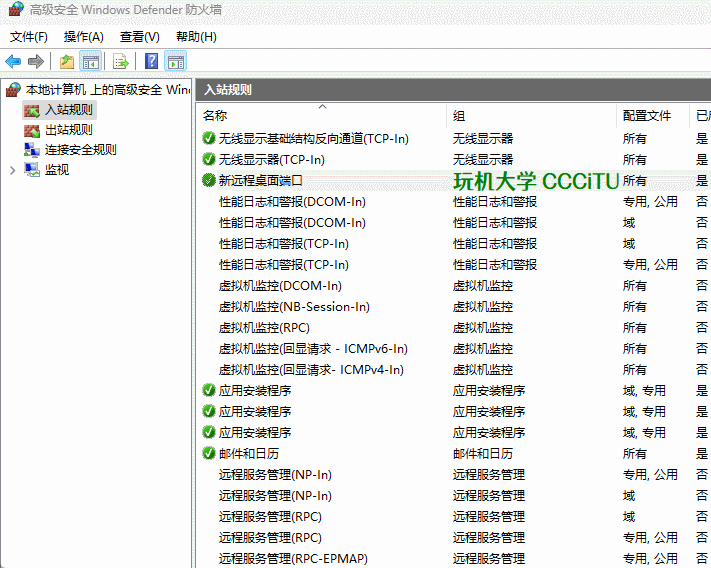Click the Back arrow toolbar icon

14,61
